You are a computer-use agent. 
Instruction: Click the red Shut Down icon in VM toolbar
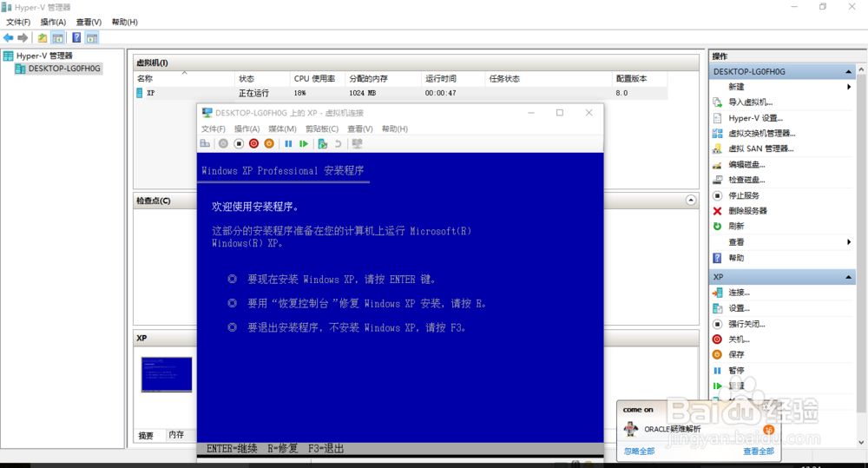[253, 143]
